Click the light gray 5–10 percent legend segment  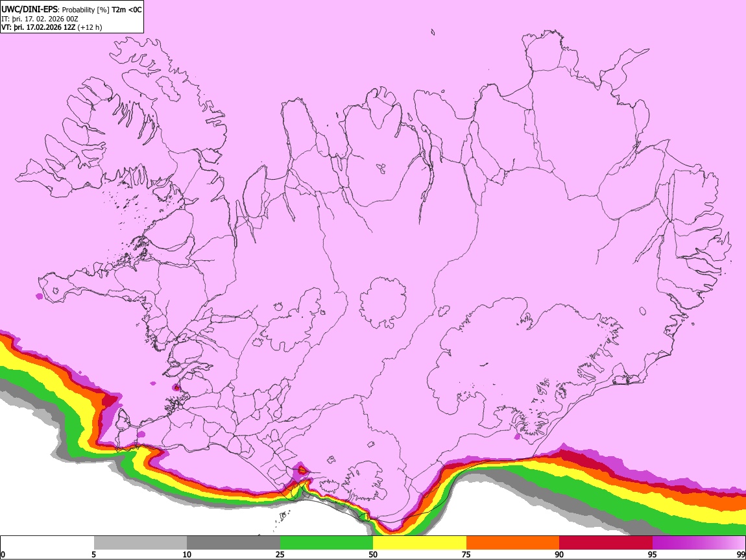click(x=140, y=543)
